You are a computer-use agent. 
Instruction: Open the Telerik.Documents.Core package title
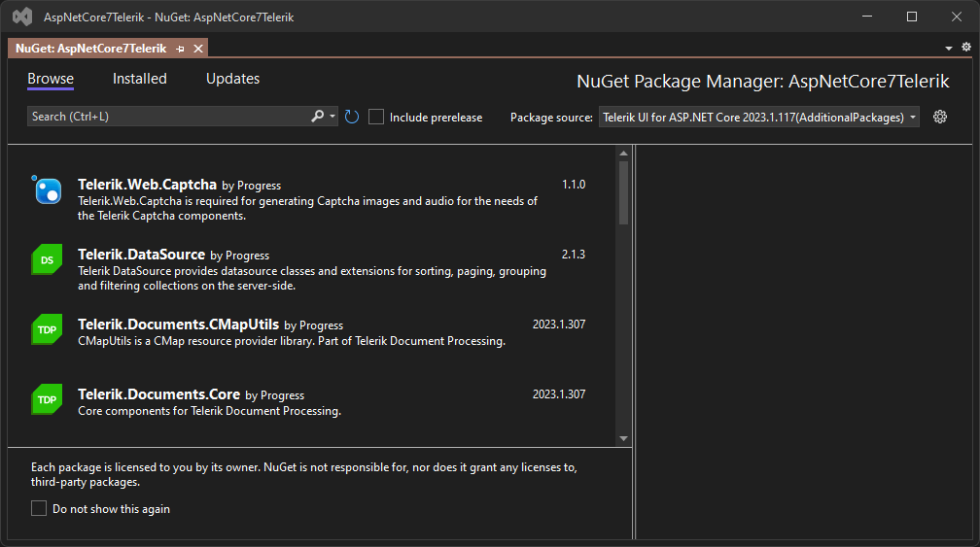[158, 394]
